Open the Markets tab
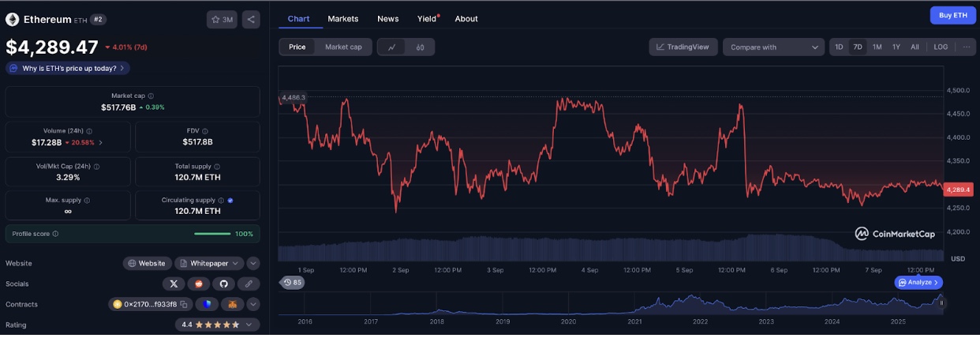The height and width of the screenshot is (338, 980). coord(343,19)
